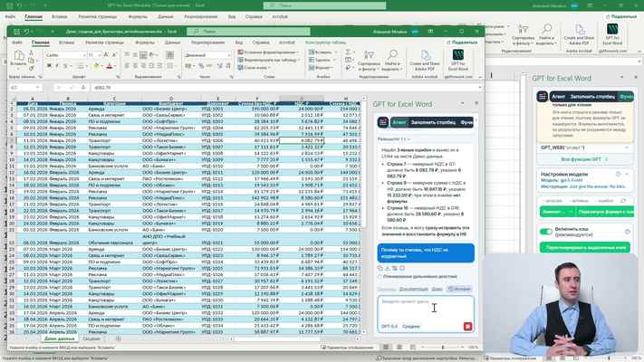Open Conditional Formatting in the front window

point(268,52)
